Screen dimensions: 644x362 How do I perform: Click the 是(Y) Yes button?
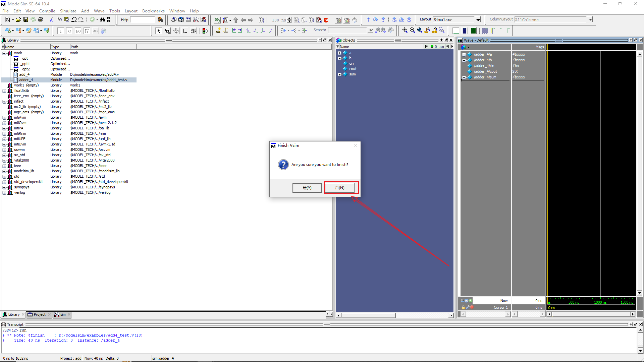pos(307,188)
